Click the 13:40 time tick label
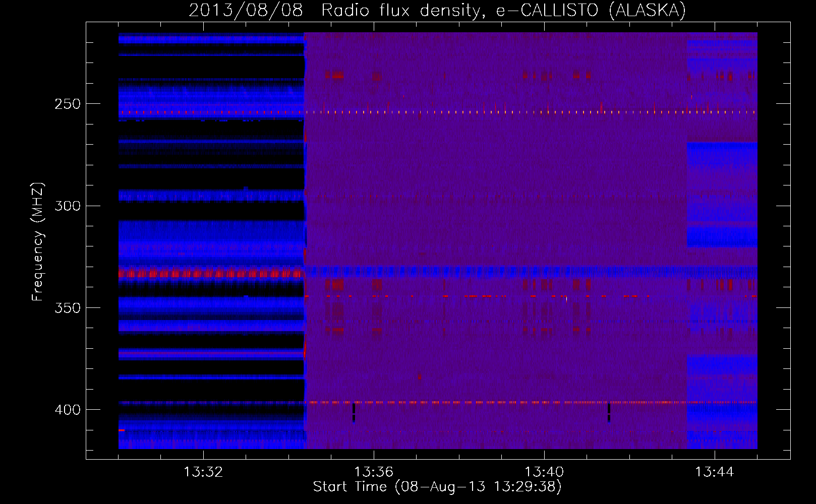The height and width of the screenshot is (504, 816). pos(544,472)
